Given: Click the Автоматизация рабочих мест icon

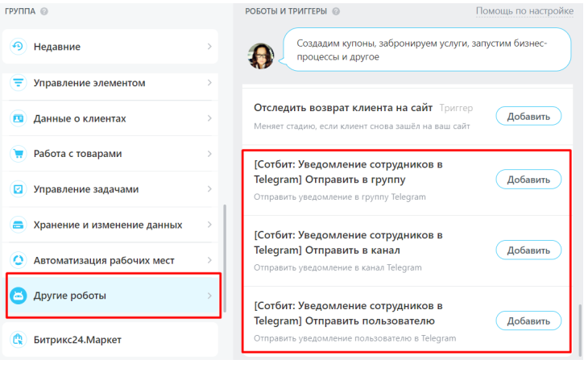Looking at the screenshot, I should (x=18, y=260).
